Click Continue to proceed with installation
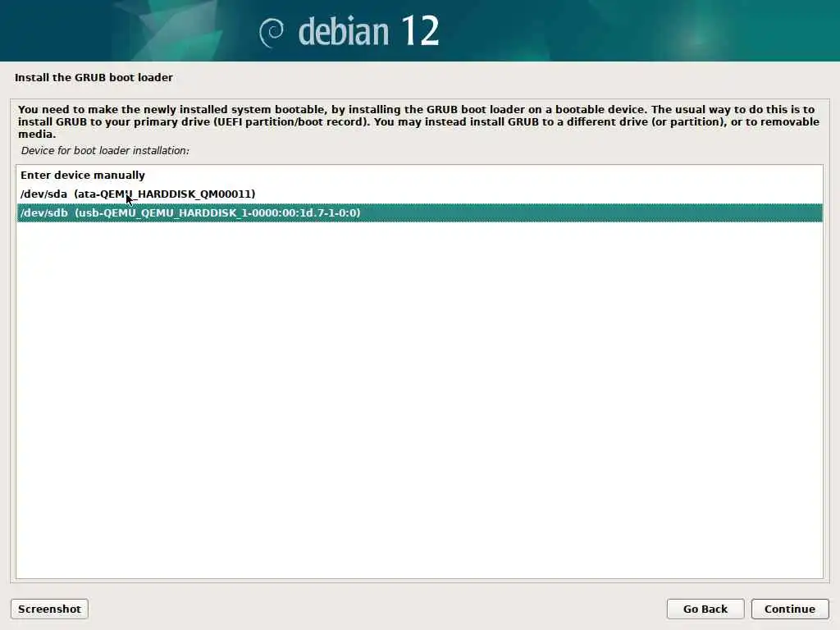Image resolution: width=840 pixels, height=630 pixels. point(790,609)
